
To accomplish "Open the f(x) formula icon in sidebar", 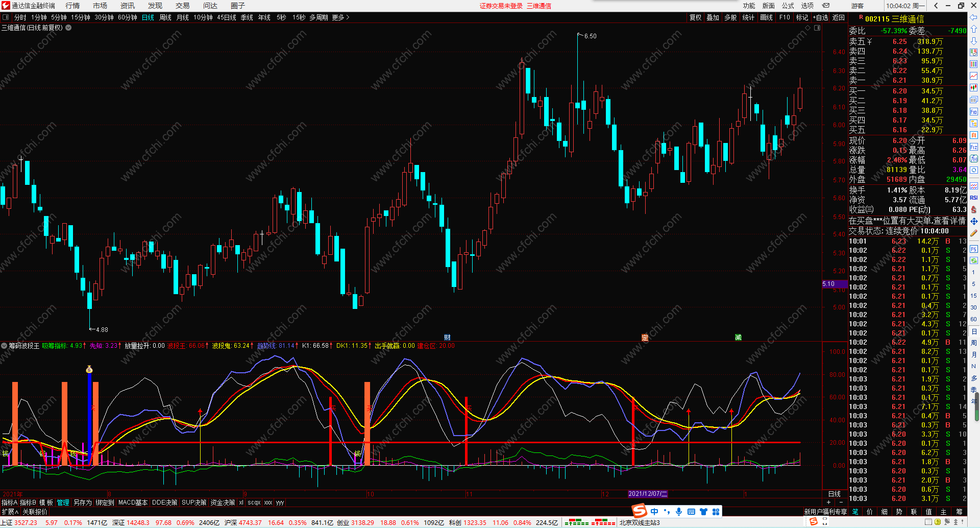I will coord(974,158).
